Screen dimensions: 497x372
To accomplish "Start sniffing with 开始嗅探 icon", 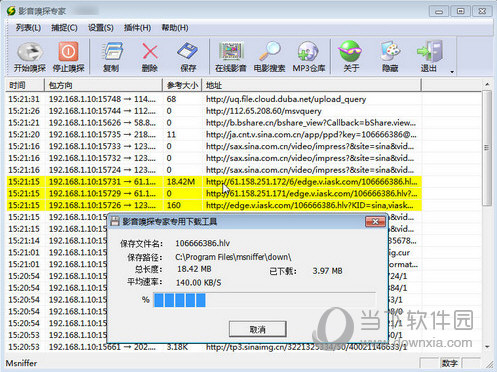I will pyautogui.click(x=29, y=57).
